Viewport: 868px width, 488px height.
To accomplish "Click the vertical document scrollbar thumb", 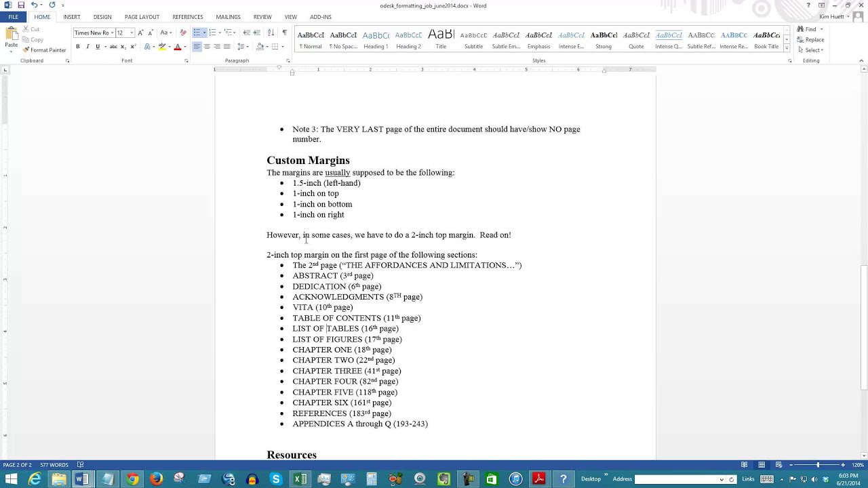I will [864, 327].
